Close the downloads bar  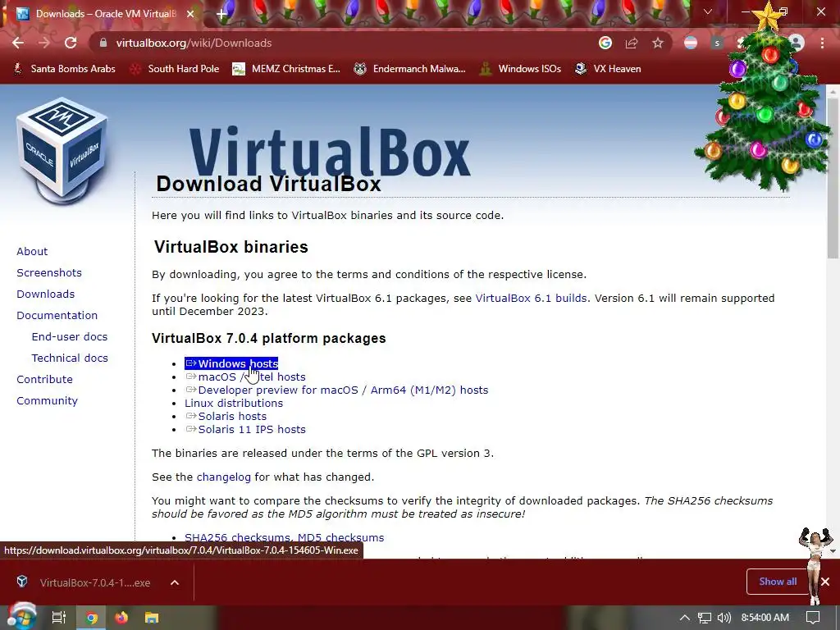pyautogui.click(x=825, y=582)
